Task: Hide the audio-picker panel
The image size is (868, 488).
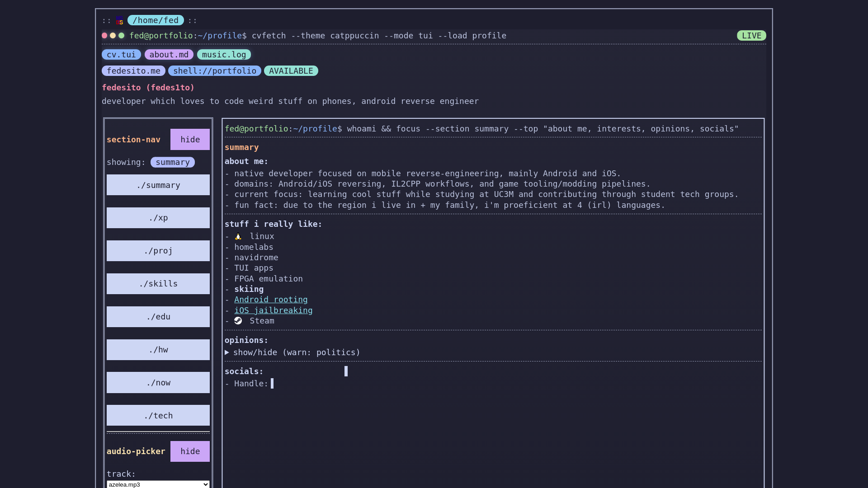Action: (190, 451)
